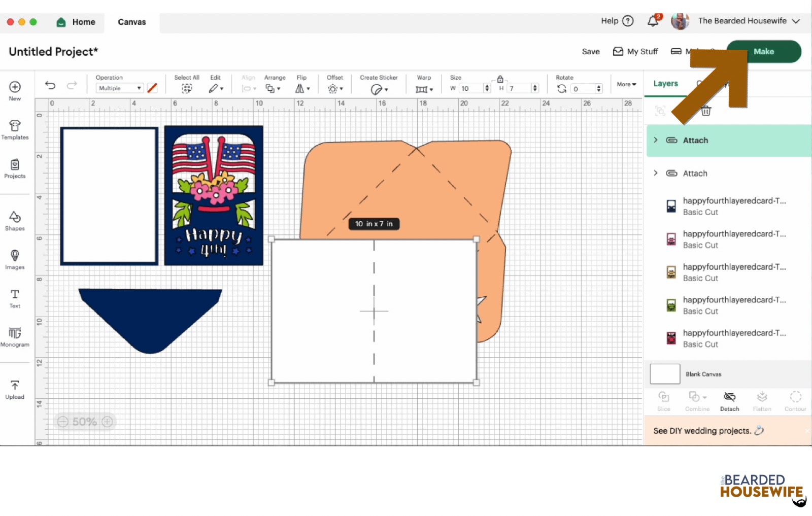Switch to the Canvas tab
Image resolution: width=812 pixels, height=516 pixels.
coord(132,22)
